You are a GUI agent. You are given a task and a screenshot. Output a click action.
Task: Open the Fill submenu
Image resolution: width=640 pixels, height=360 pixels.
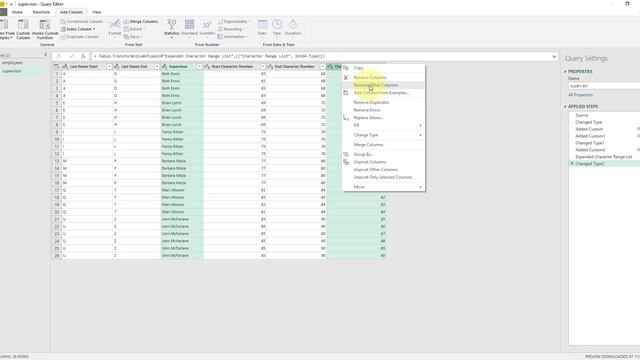tap(384, 125)
